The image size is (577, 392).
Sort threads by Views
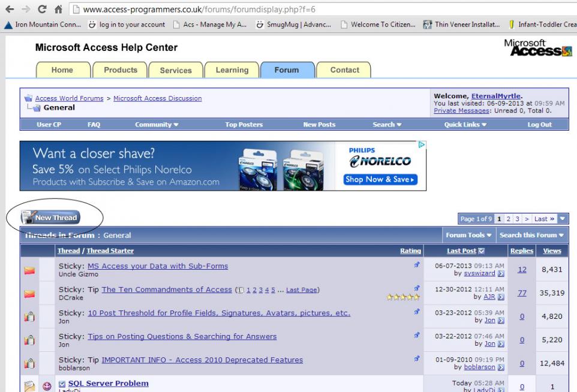(x=552, y=251)
